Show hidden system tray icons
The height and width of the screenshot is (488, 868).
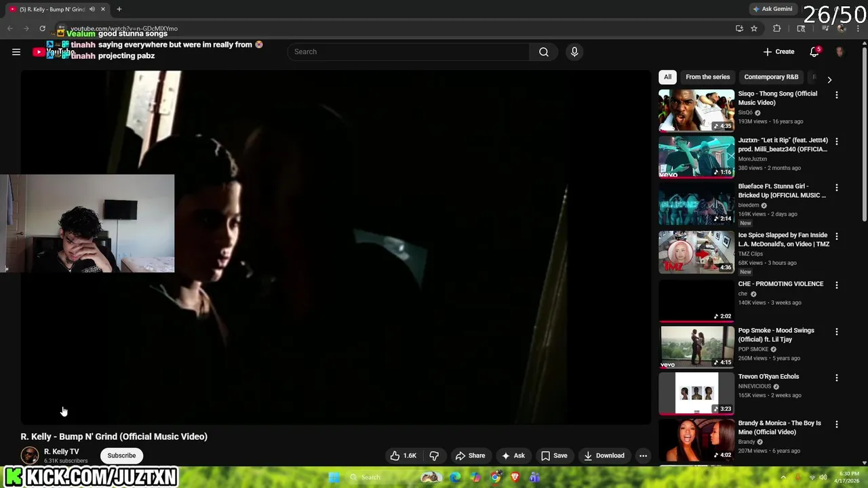click(783, 477)
